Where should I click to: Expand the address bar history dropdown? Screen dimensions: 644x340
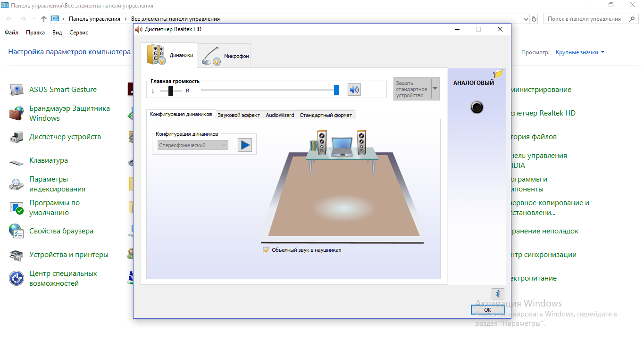[527, 19]
